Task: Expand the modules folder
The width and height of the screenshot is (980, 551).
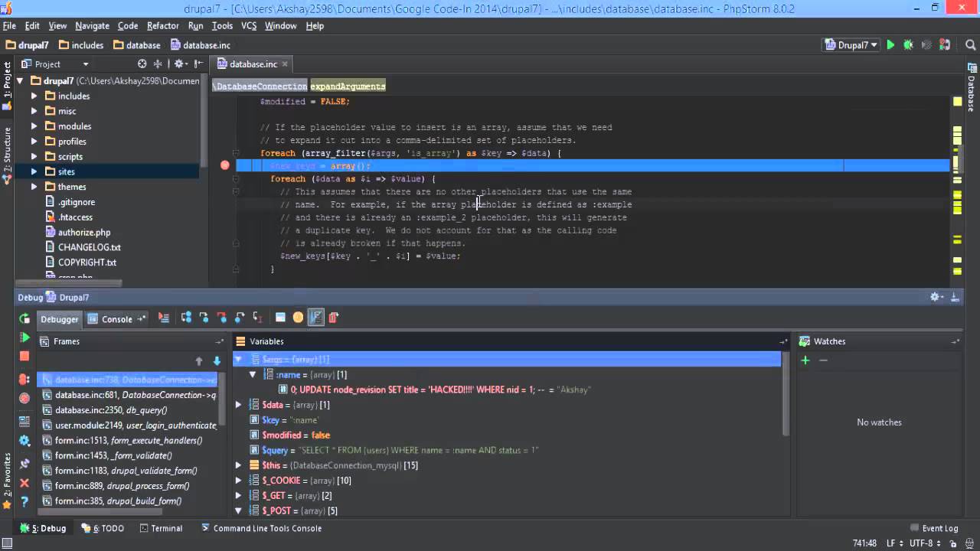Action: coord(34,126)
